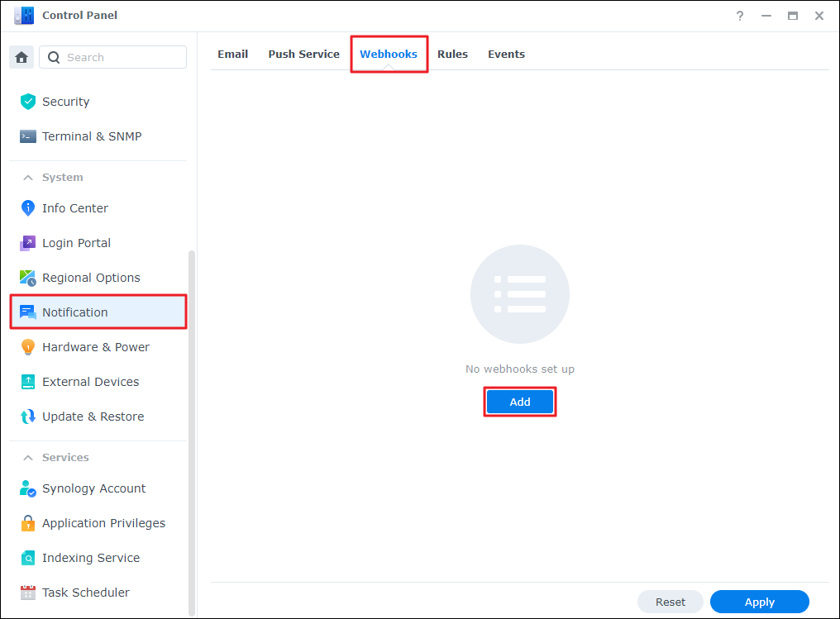Click the Login Portal icon
Screen dimensions: 840x619
coord(28,243)
